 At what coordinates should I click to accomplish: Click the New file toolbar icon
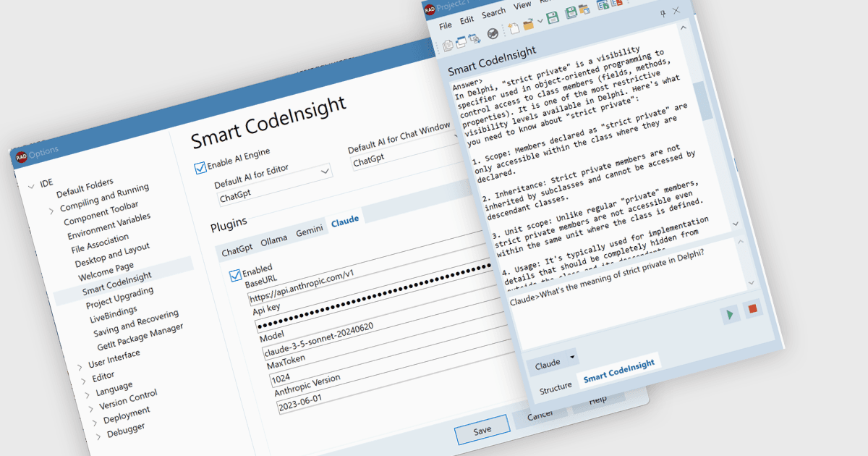(x=513, y=28)
